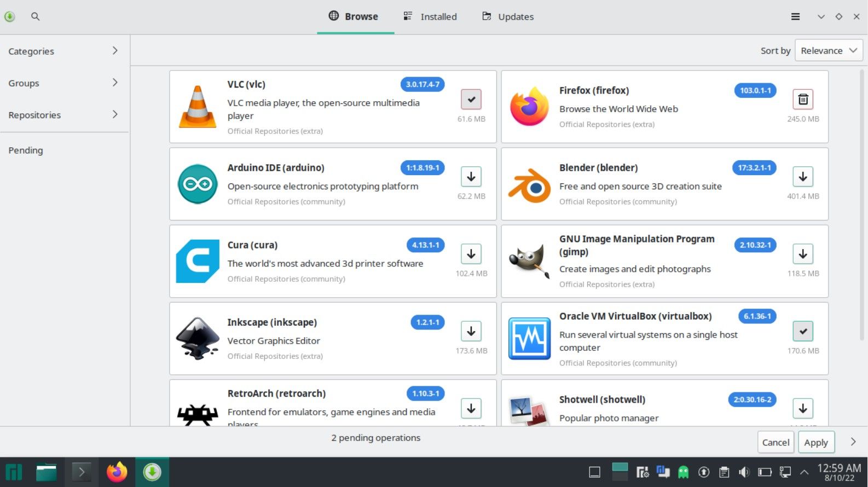Show hidden system tray icons arrow
868x487 pixels.
click(804, 472)
